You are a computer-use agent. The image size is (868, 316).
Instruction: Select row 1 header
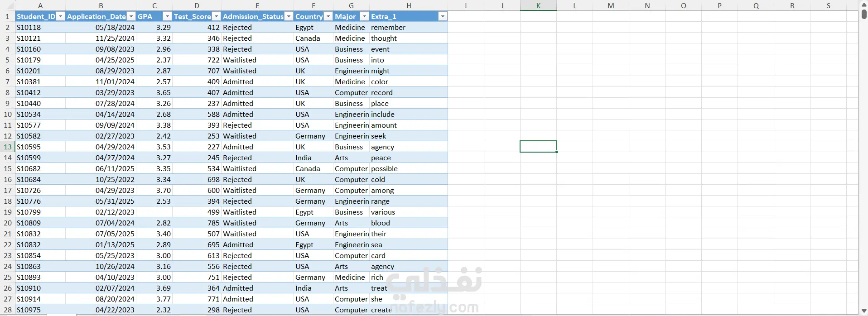pos(8,16)
